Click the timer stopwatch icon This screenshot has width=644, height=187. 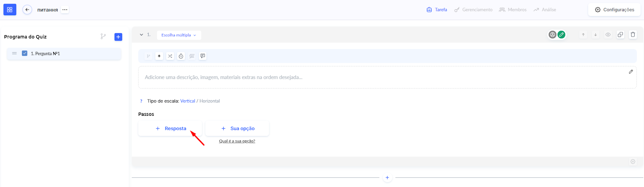pos(181,56)
